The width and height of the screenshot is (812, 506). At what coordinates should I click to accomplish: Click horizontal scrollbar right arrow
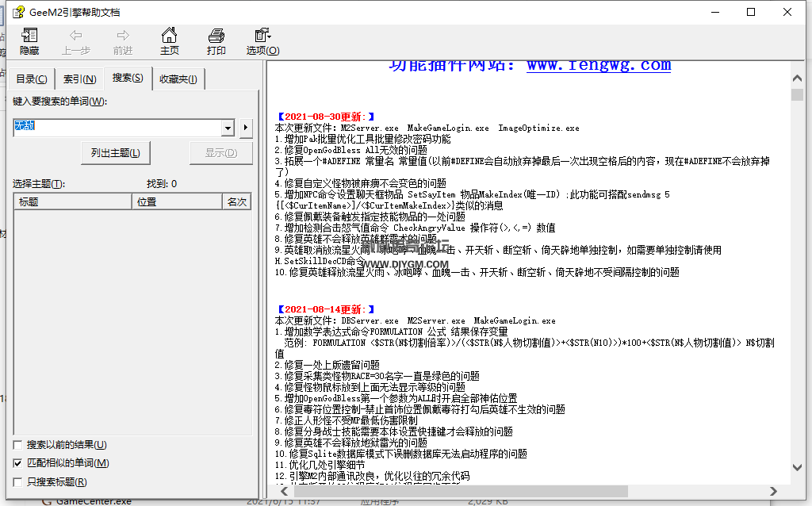coord(773,491)
